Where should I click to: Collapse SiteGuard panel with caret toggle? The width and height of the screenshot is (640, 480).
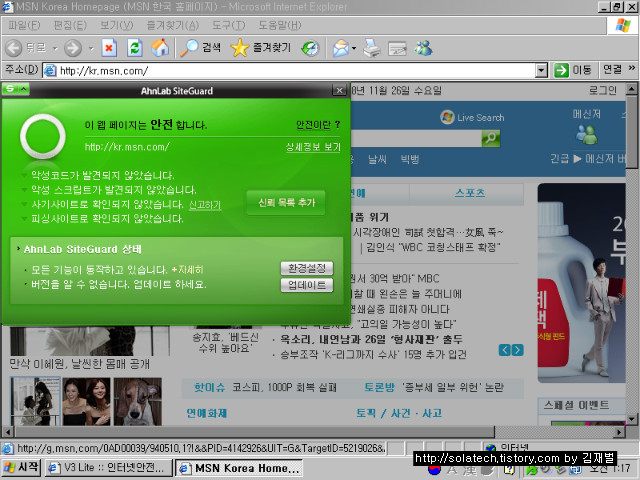pos(23,89)
